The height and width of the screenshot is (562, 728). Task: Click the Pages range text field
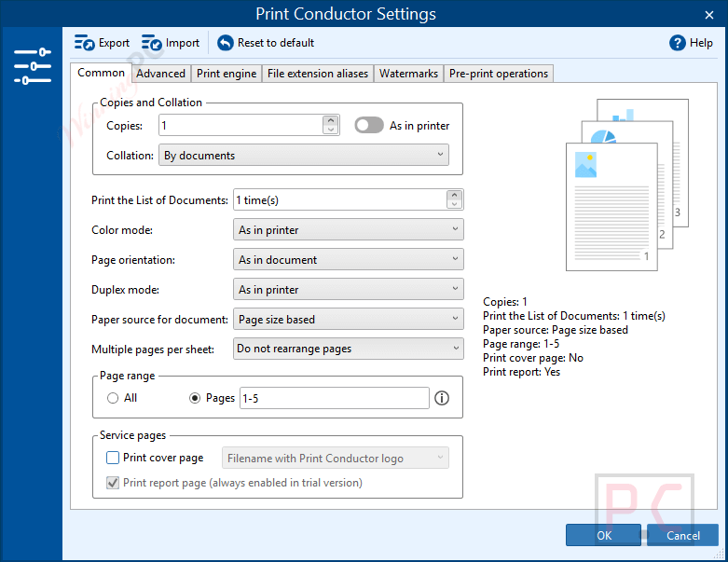point(335,398)
